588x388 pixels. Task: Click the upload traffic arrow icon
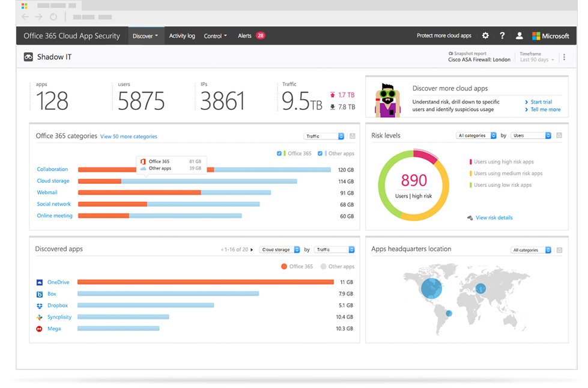pos(333,95)
